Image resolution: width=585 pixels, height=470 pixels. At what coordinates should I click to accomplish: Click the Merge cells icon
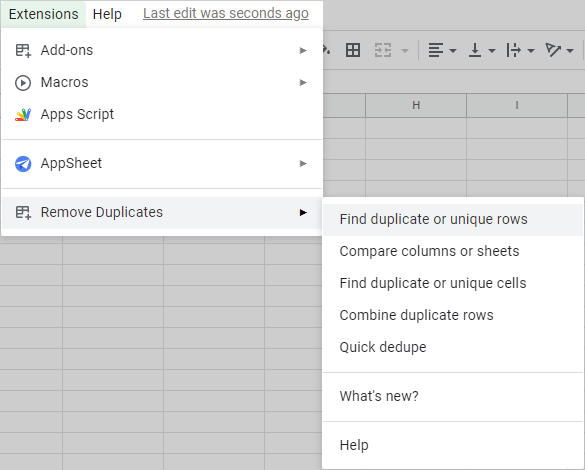383,50
